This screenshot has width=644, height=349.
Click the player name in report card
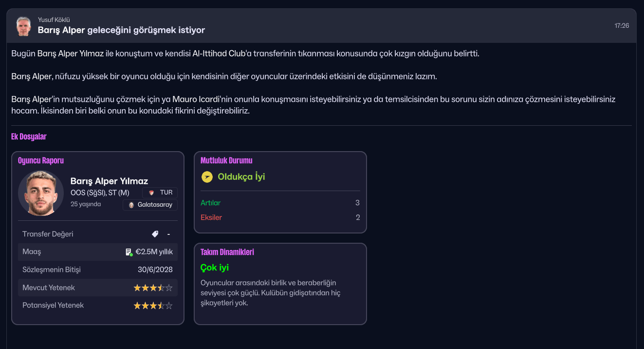click(109, 181)
